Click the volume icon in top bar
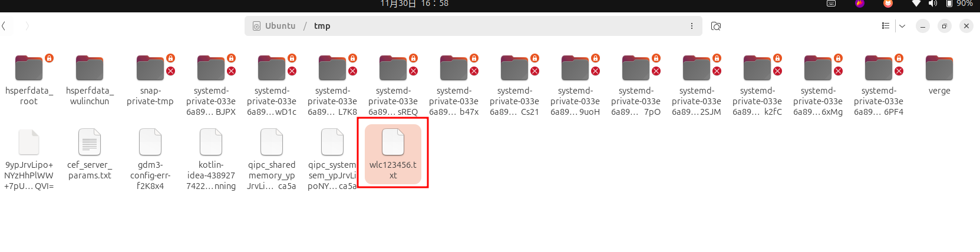This screenshot has width=980, height=252. click(x=932, y=4)
